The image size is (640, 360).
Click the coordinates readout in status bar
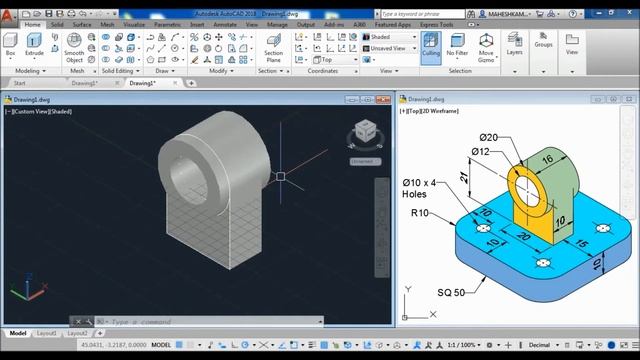pos(113,345)
